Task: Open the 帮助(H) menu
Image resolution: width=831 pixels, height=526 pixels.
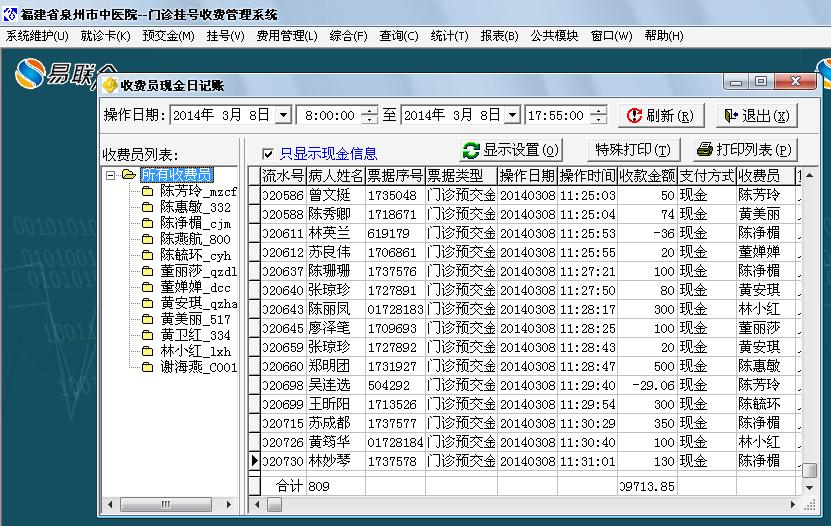Action: (x=664, y=36)
